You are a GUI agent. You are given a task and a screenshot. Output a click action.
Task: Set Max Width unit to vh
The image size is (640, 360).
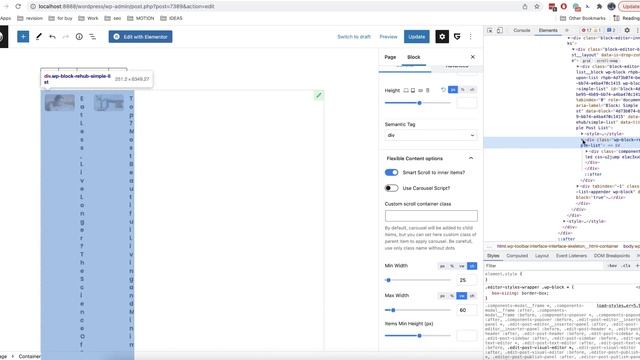[x=472, y=296]
